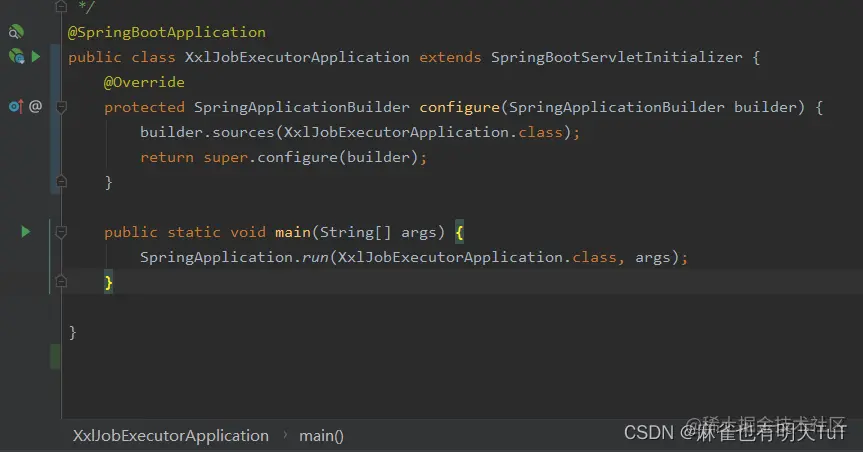Collapse the main method fold marker
Screen dimensions: 863x452
click(x=61, y=232)
